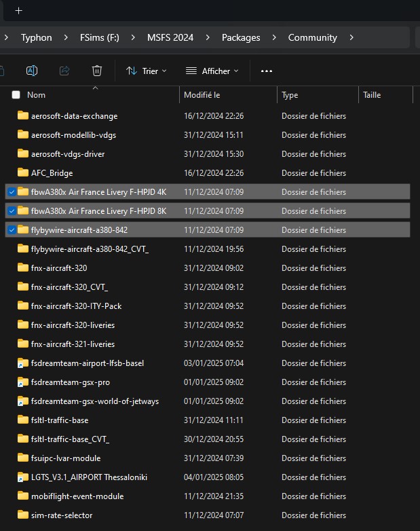Go to Typhon in the breadcrumb path
Screen dimensions: 420x531
point(36,37)
